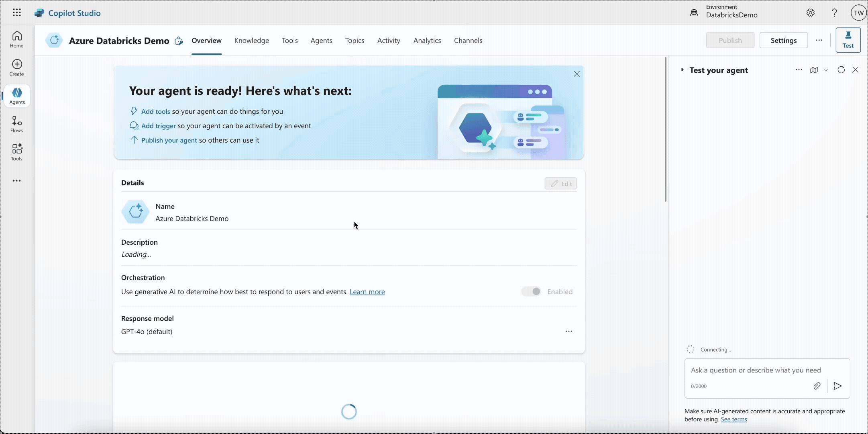868x434 pixels.
Task: Click the Settings button
Action: pos(783,41)
